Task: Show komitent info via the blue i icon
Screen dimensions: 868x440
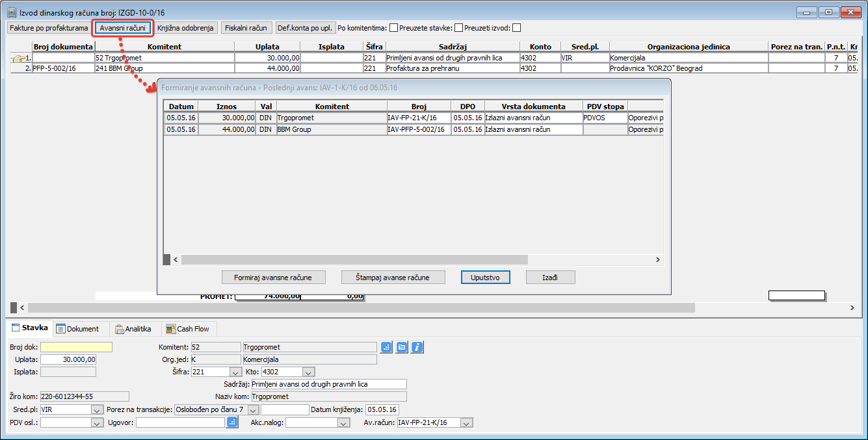Action: point(417,347)
